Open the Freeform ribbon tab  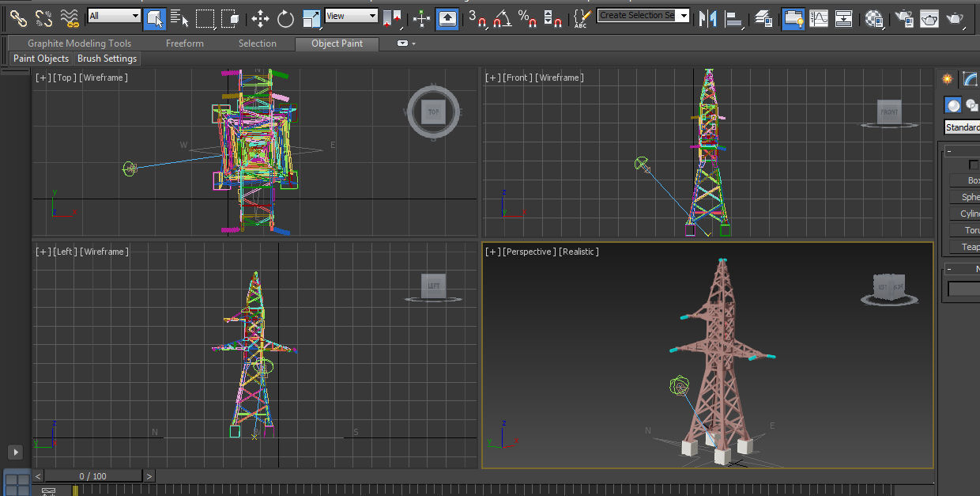coord(184,44)
